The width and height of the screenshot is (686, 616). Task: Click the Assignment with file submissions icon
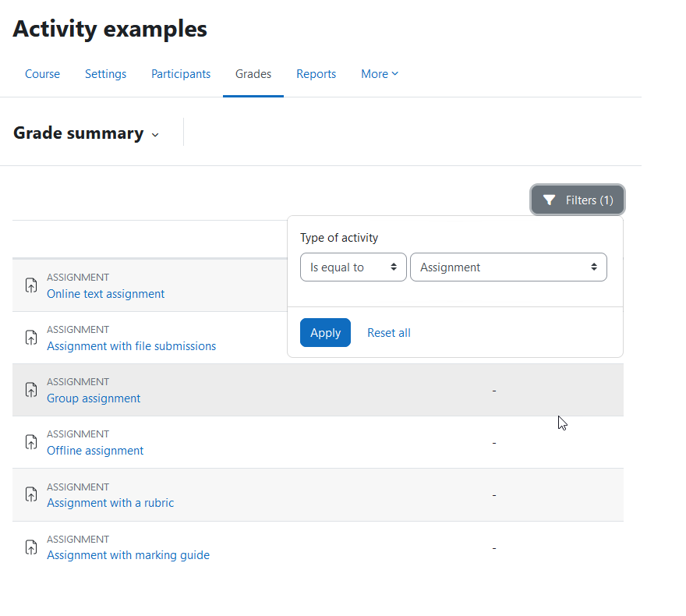pyautogui.click(x=31, y=338)
